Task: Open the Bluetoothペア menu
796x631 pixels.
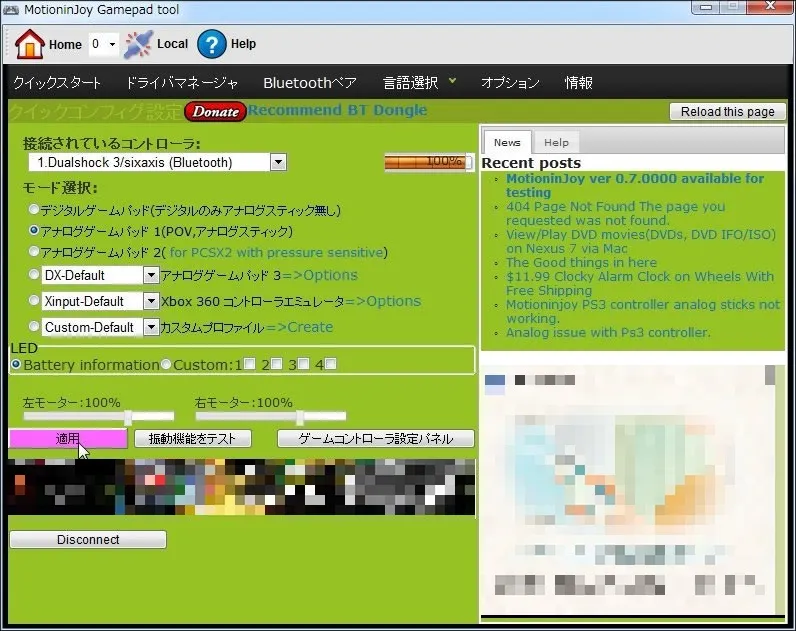Action: tap(310, 82)
